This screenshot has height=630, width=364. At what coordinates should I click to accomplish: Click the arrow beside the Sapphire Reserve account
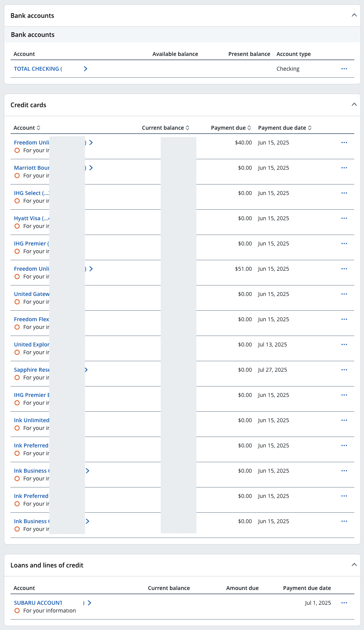pos(86,370)
